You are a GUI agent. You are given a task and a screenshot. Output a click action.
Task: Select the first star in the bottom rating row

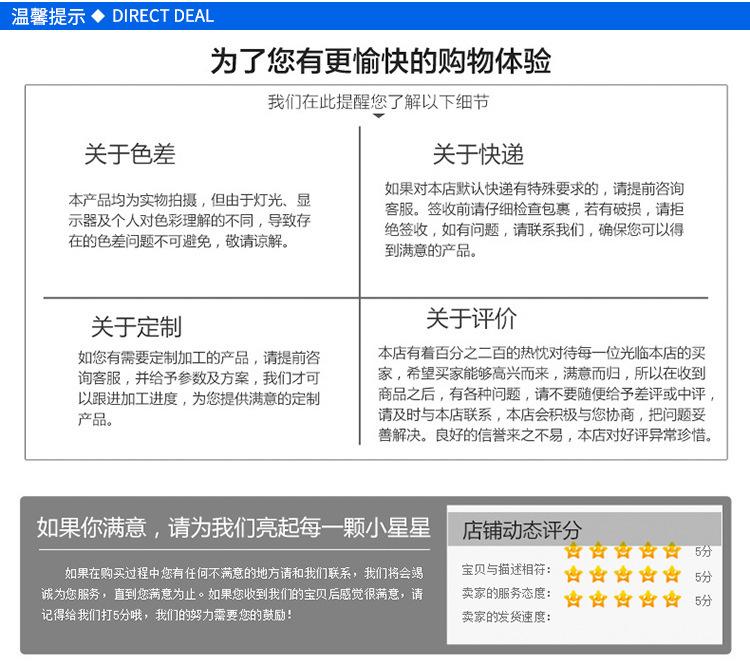click(x=573, y=599)
